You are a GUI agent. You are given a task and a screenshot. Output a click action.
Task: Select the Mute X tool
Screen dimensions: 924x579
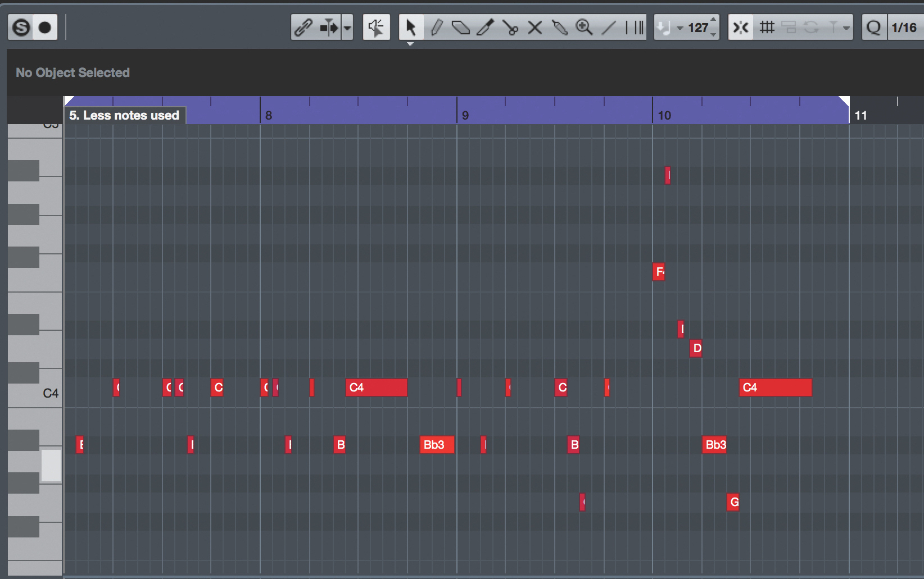[535, 27]
